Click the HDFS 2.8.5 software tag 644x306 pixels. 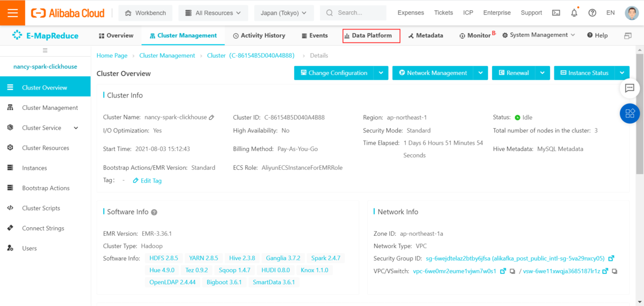(x=164, y=258)
